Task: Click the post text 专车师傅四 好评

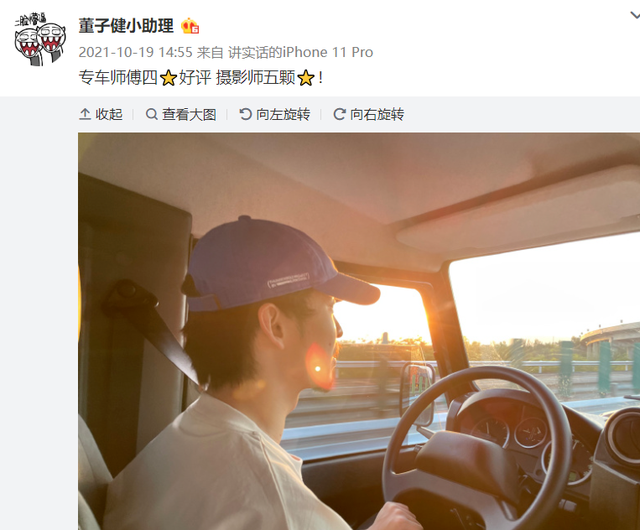Action: tap(145, 78)
